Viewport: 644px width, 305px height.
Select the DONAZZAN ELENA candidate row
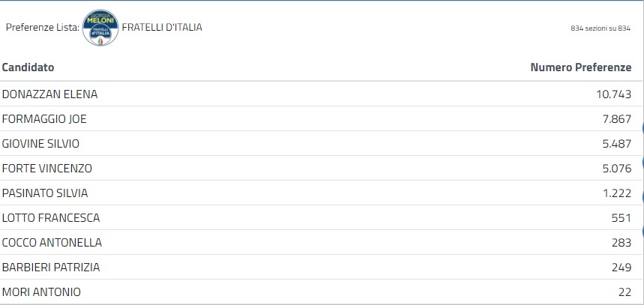click(50, 94)
